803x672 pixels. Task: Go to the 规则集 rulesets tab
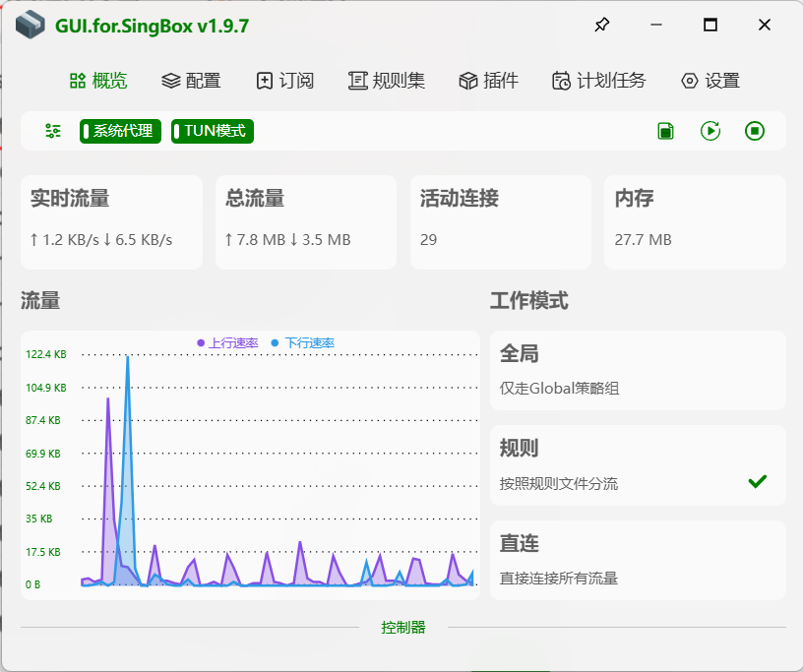coord(387,81)
